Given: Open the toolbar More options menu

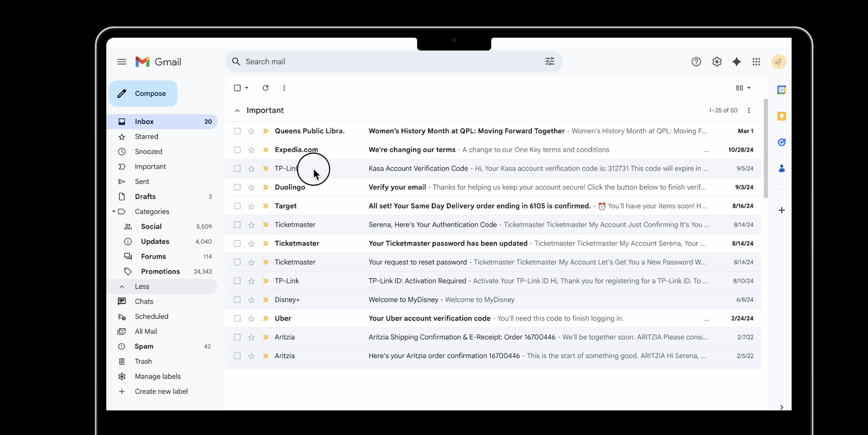Looking at the screenshot, I should pos(284,88).
